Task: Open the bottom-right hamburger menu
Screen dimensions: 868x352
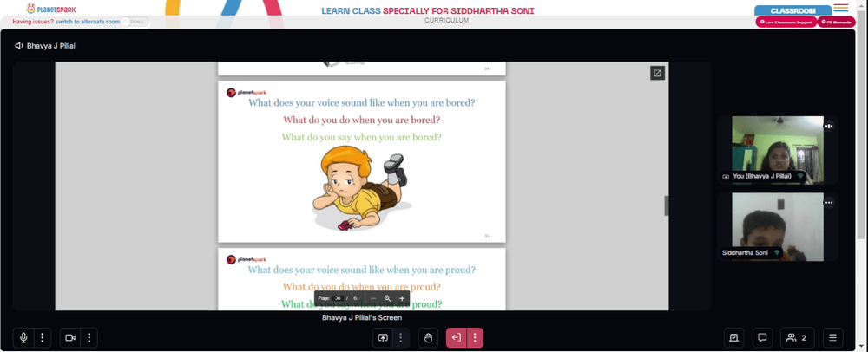Action: pos(832,337)
